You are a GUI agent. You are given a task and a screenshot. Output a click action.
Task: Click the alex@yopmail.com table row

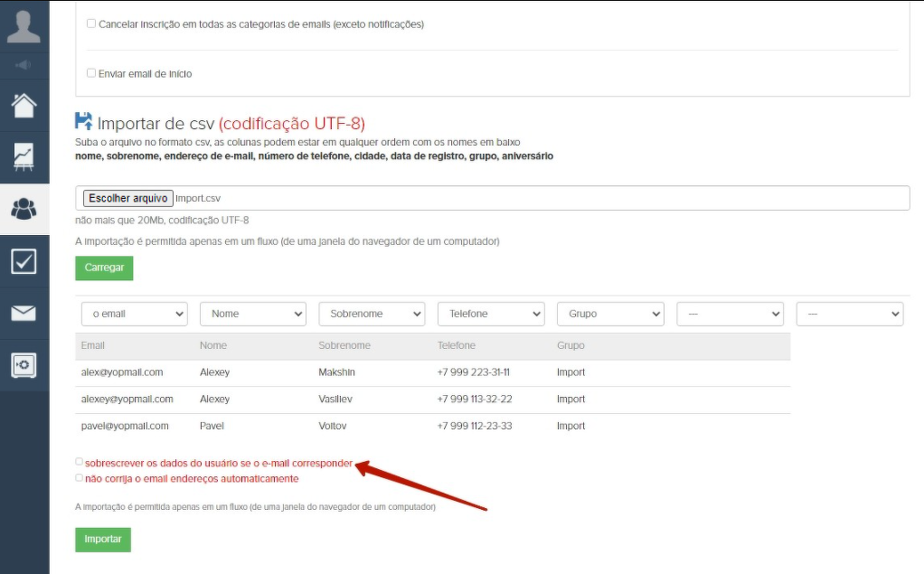click(432, 372)
